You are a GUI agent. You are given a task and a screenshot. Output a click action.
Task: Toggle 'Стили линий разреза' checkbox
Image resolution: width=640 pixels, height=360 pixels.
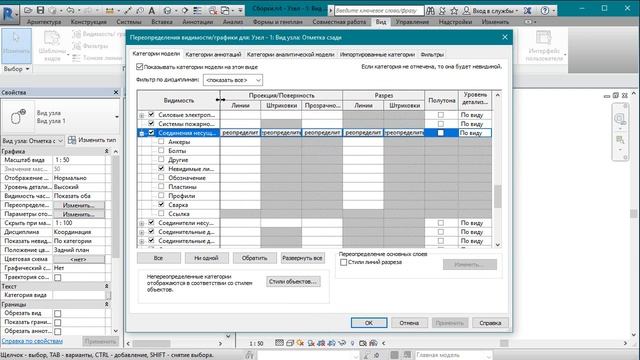point(344,262)
